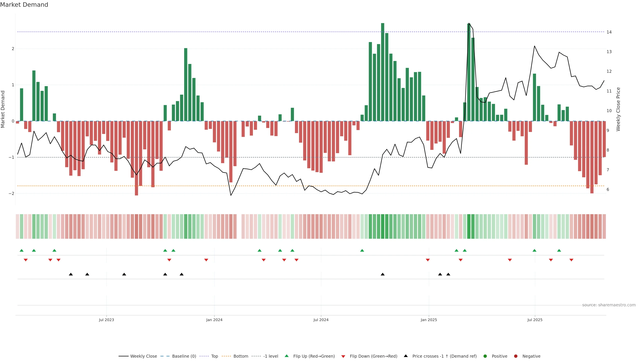The height and width of the screenshot is (362, 644).
Task: Click the Jan 2024 axis label
Action: (x=214, y=320)
